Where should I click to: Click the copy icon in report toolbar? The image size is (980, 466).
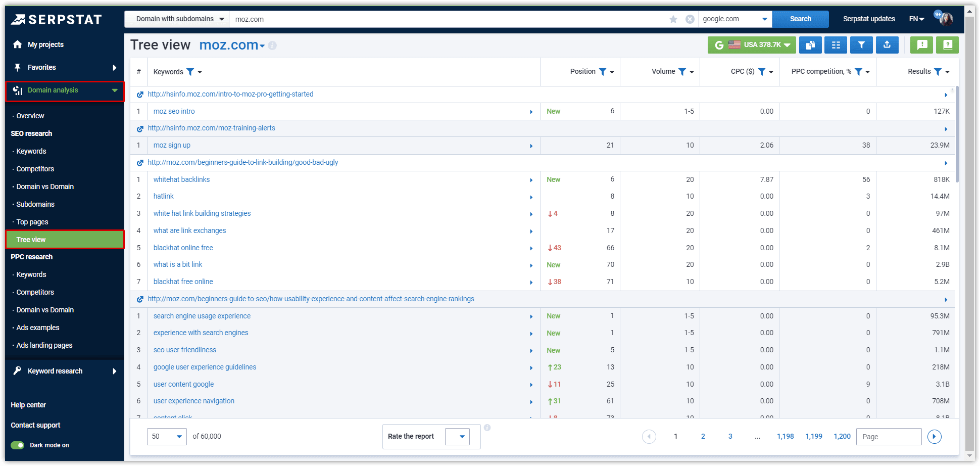tap(810, 45)
